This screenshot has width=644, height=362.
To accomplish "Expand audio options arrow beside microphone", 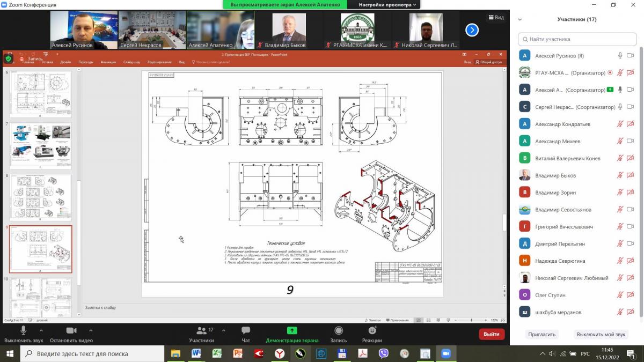I will click(x=41, y=330).
